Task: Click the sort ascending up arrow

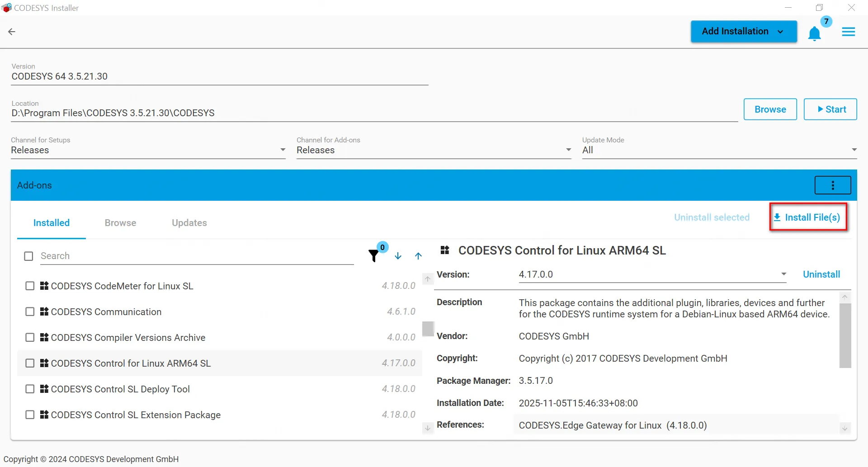Action: point(418,256)
